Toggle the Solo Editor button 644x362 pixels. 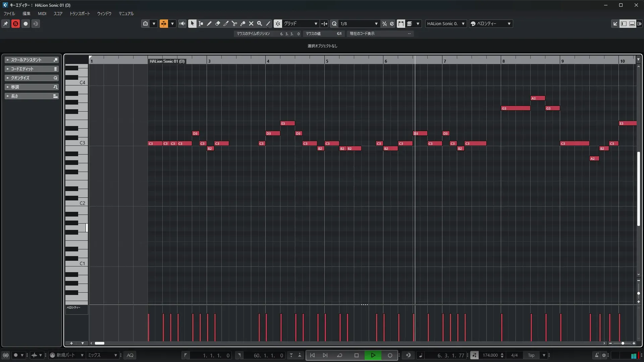point(15,23)
